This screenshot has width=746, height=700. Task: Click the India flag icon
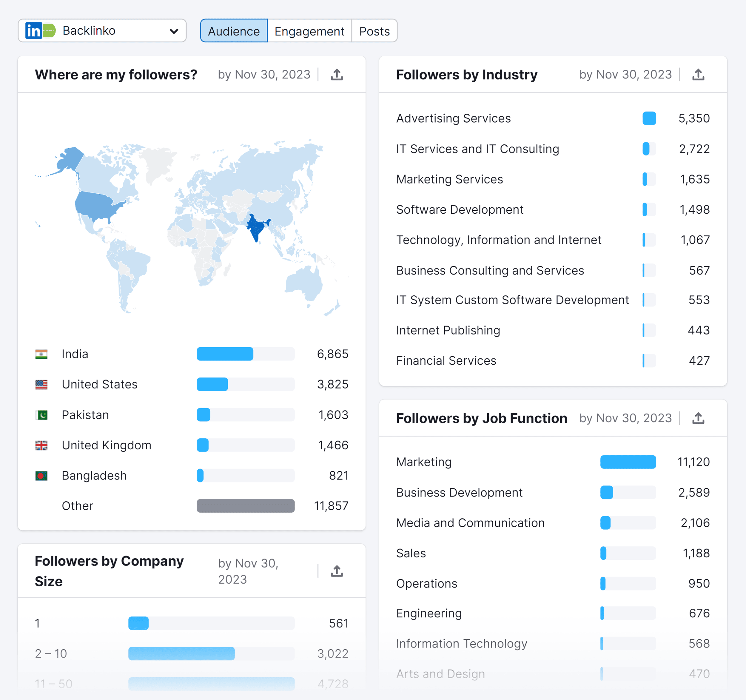41,354
